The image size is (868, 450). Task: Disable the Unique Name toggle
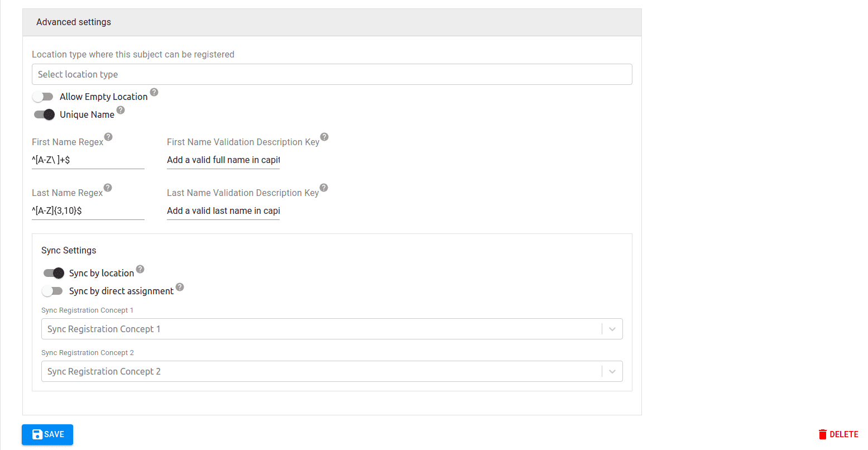44,114
